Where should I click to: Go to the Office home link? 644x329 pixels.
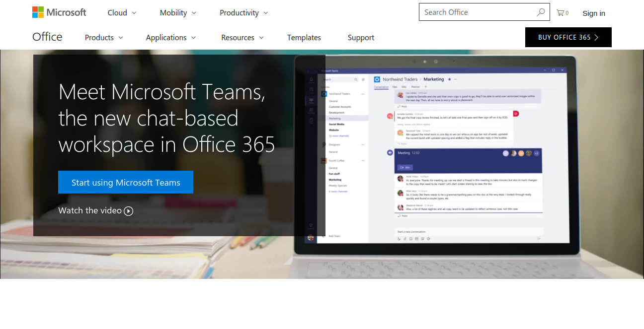(47, 37)
